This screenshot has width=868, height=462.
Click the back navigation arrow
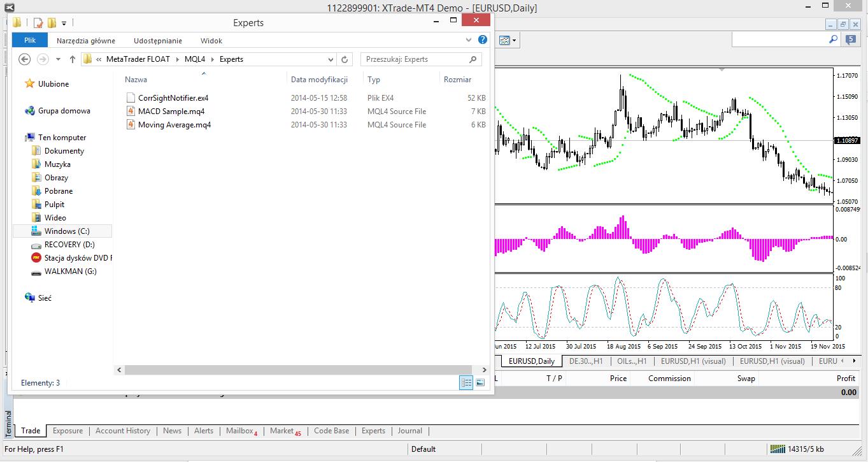coord(24,59)
